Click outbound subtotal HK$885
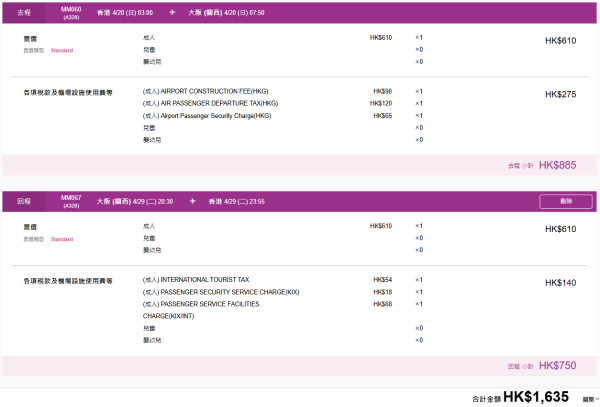Image resolution: width=600 pixels, height=407 pixels. pyautogui.click(x=558, y=165)
